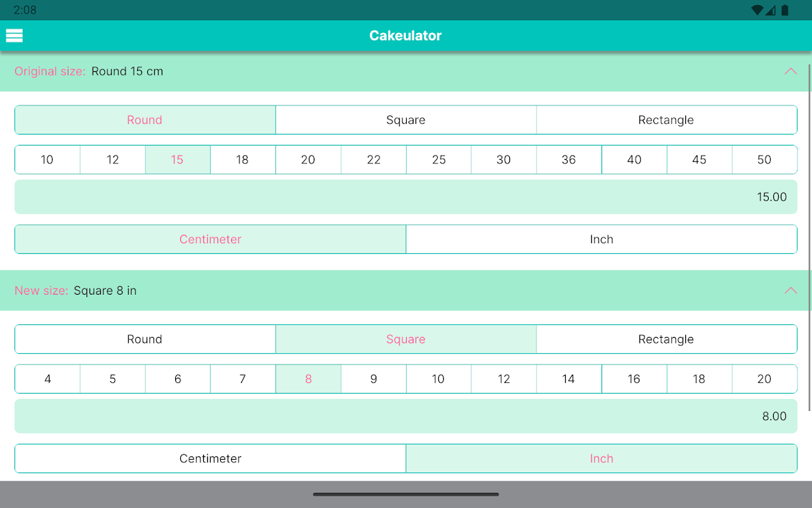The image size is (812, 508).
Task: Pick 45 in original size presets
Action: point(700,159)
